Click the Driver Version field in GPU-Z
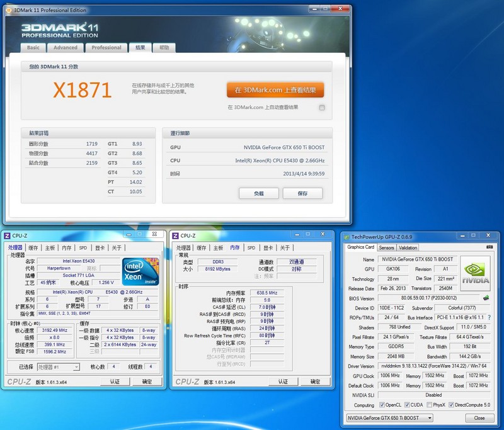 [434, 366]
